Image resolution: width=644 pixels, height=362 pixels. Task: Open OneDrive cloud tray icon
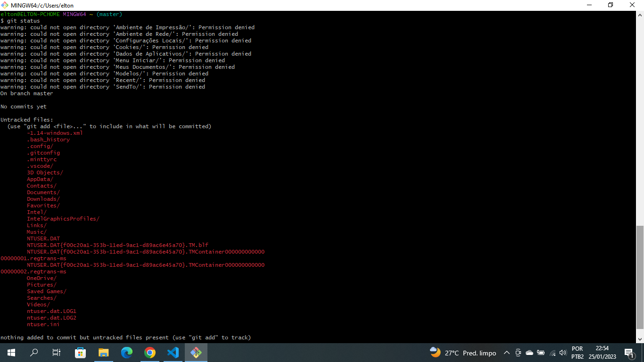pyautogui.click(x=529, y=353)
